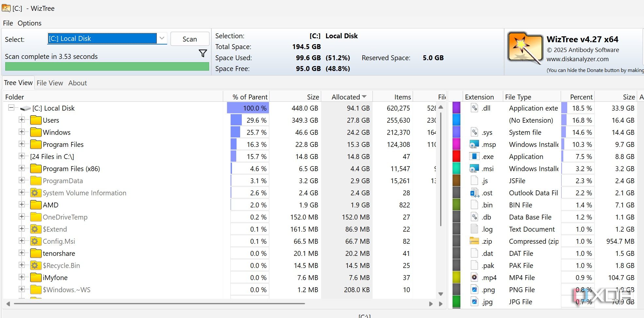Switch to the File View tab
The image size is (644, 318).
pyautogui.click(x=50, y=83)
